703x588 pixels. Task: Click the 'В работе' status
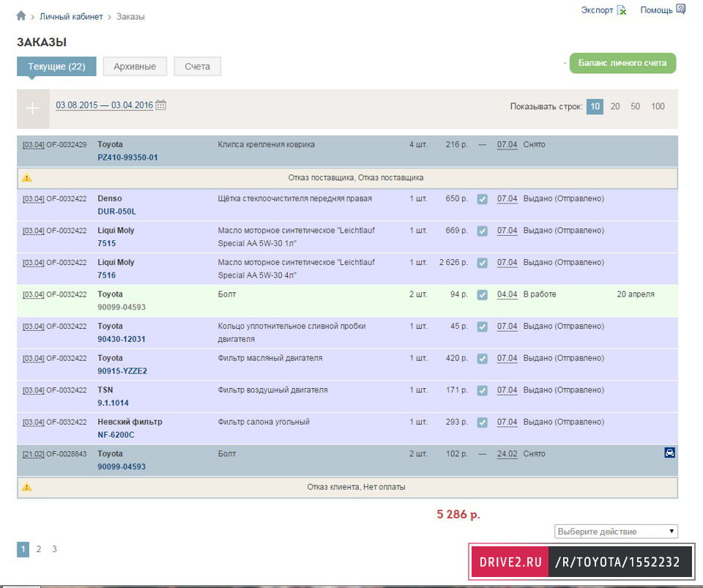click(x=540, y=294)
